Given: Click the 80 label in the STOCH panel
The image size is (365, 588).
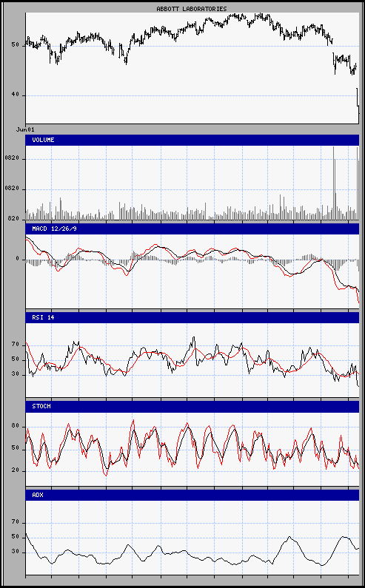Looking at the screenshot, I should 16,426.
